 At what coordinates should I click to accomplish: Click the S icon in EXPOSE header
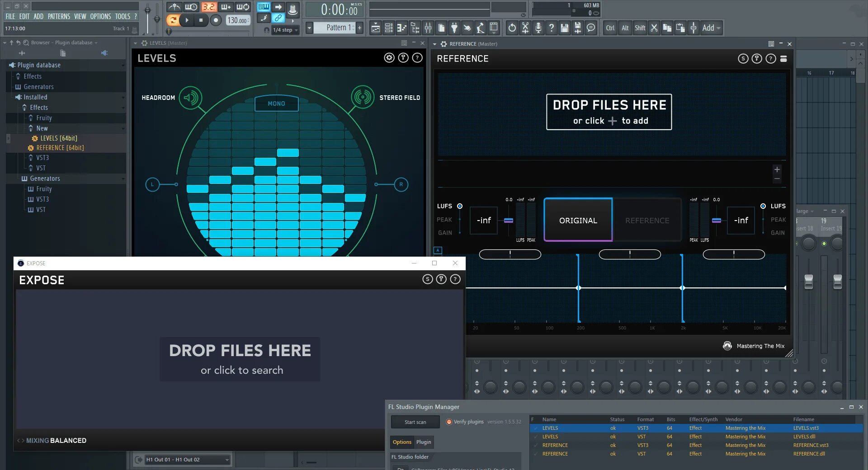[x=427, y=279]
